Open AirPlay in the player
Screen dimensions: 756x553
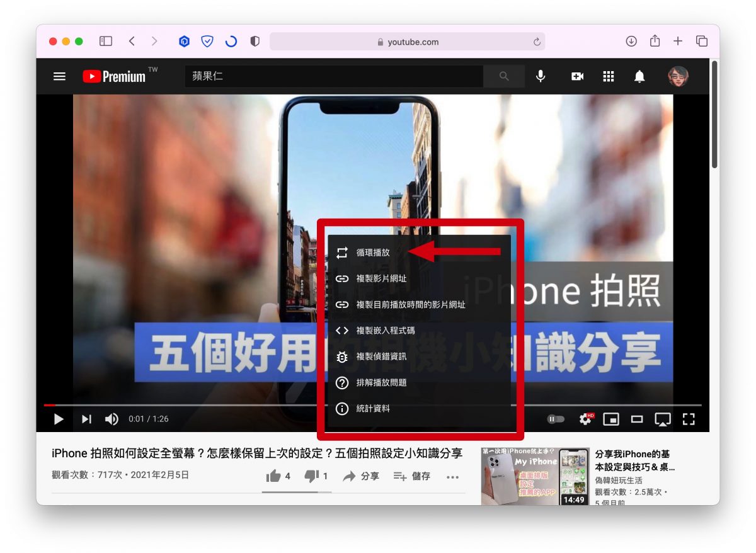(x=662, y=419)
